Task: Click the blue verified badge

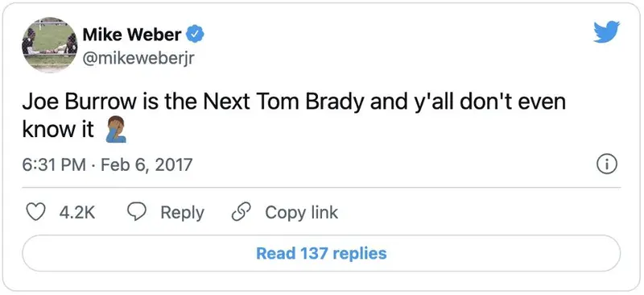Action: (196, 34)
